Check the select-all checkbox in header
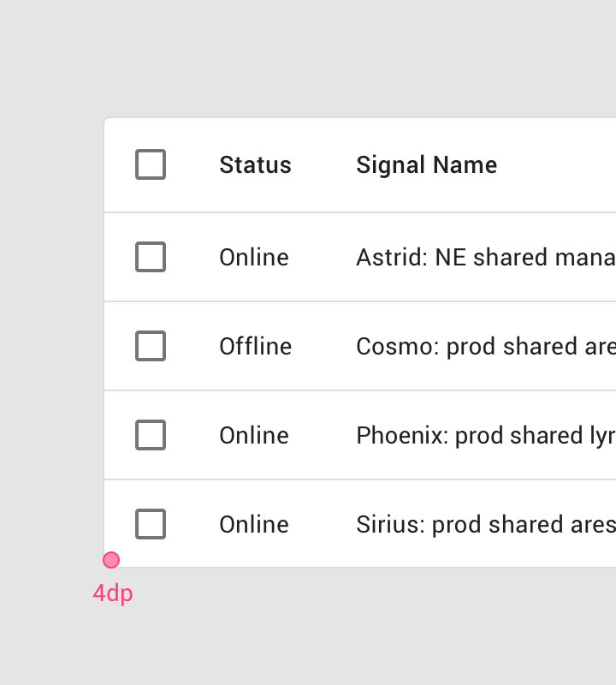The height and width of the screenshot is (685, 616). click(x=150, y=164)
